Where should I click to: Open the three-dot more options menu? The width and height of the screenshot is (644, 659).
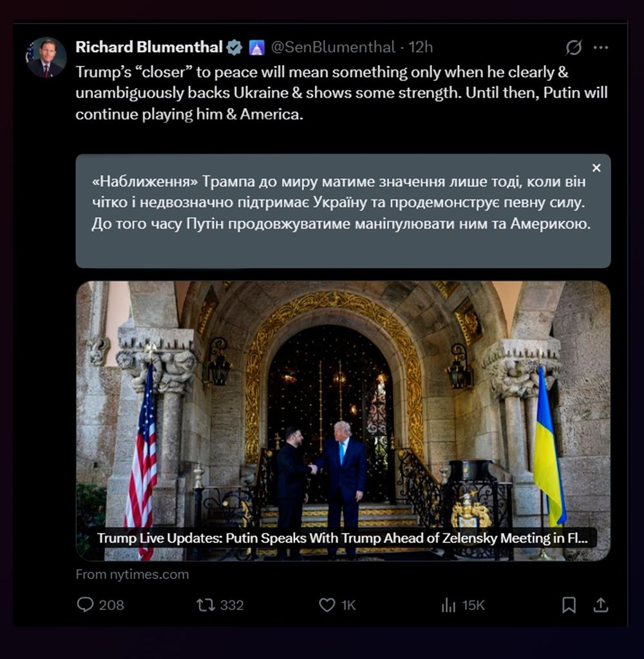(x=600, y=48)
